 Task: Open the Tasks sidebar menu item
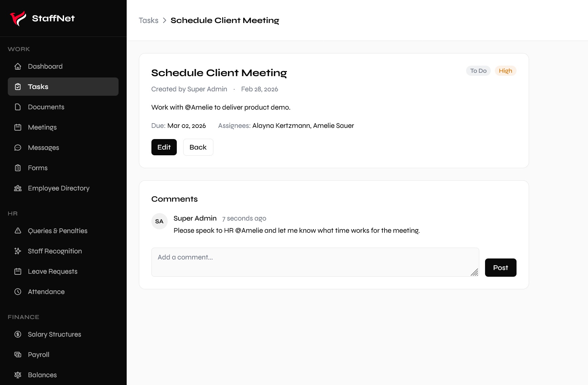[63, 87]
